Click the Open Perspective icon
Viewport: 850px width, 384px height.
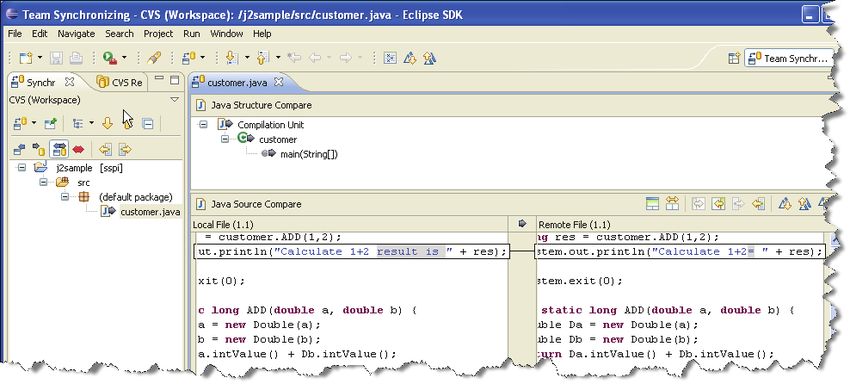click(x=733, y=58)
